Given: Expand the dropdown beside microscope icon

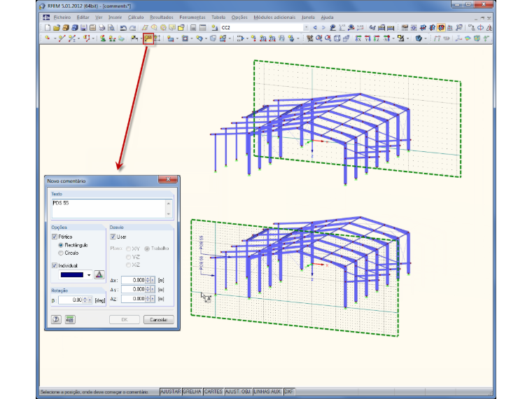Looking at the screenshot, I should [408, 38].
